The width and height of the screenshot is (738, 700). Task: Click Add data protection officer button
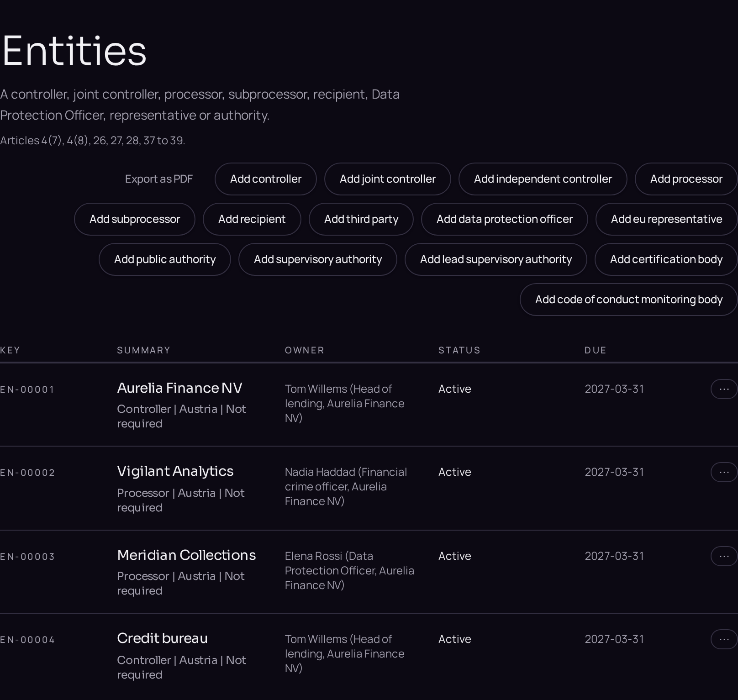pos(505,219)
